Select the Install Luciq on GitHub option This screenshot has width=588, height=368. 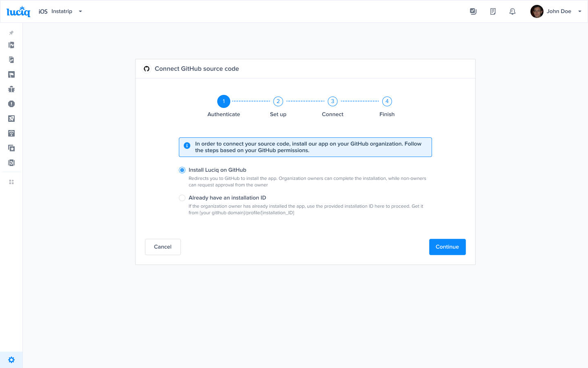coord(182,170)
